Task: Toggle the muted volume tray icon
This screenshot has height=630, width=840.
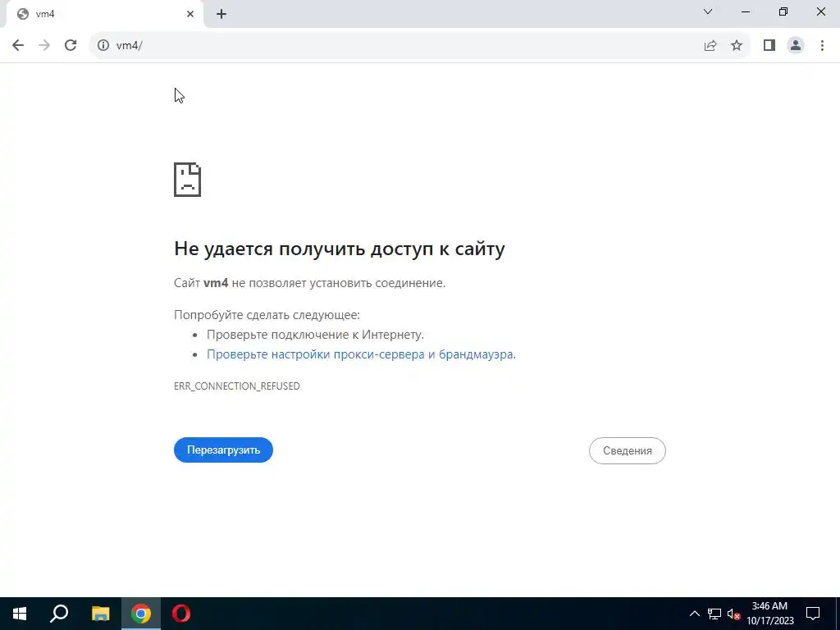Action: click(x=733, y=614)
